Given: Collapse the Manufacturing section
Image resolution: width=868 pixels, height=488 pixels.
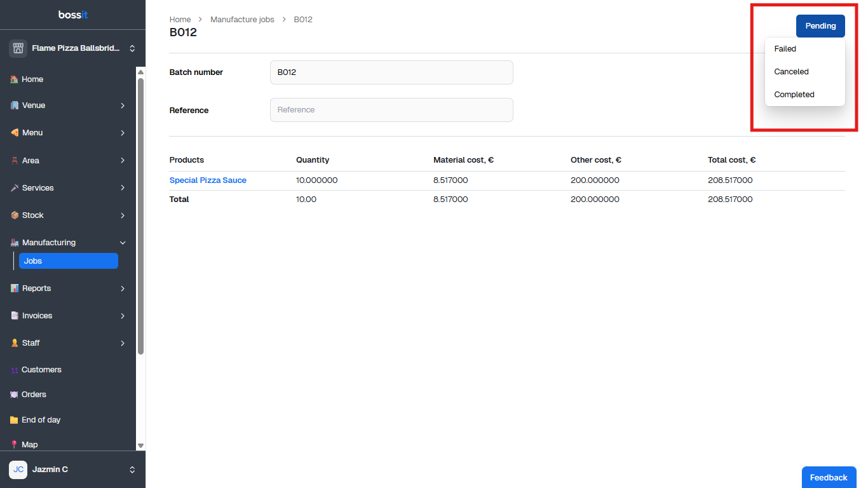Looking at the screenshot, I should [x=123, y=243].
